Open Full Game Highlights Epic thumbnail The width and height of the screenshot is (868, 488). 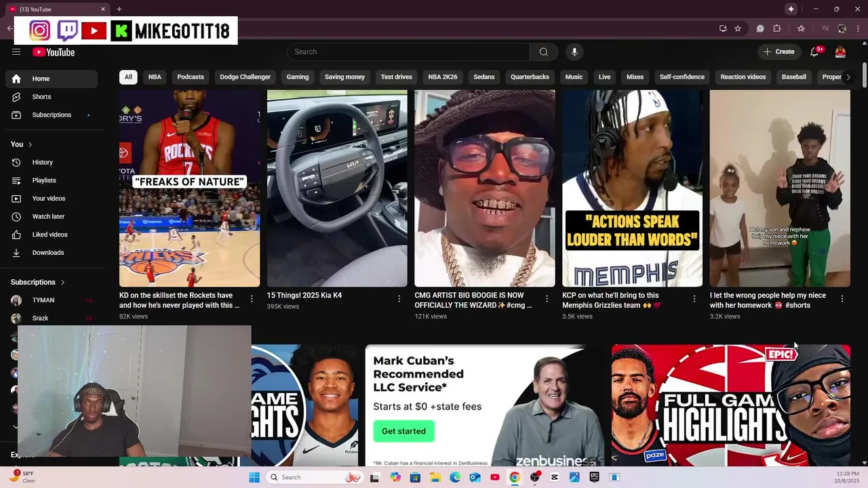tap(731, 405)
